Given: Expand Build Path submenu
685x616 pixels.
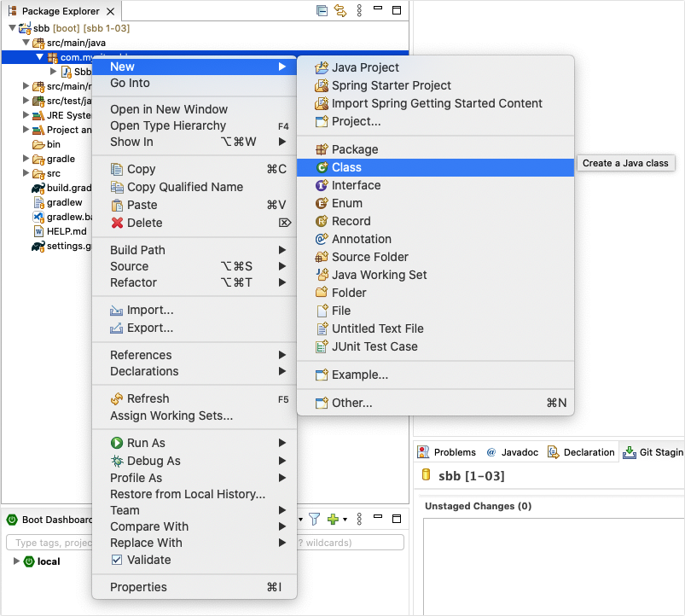Looking at the screenshot, I should click(194, 250).
